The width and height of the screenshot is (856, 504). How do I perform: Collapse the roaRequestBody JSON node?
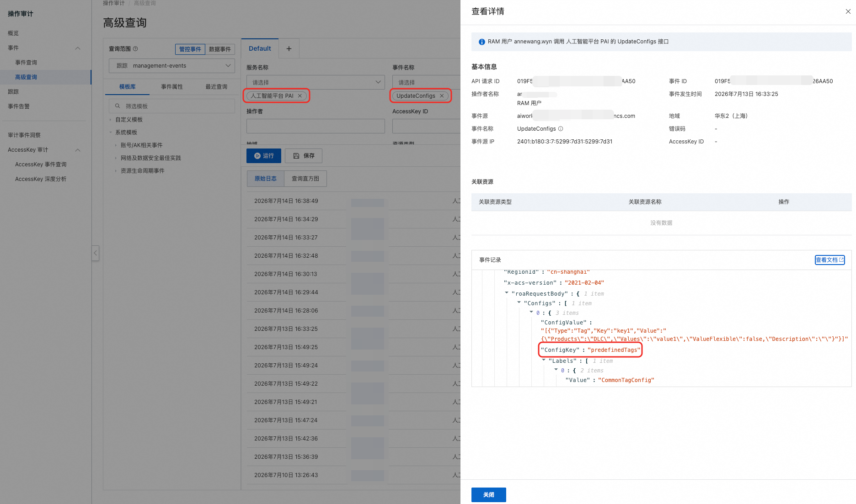[x=507, y=293]
